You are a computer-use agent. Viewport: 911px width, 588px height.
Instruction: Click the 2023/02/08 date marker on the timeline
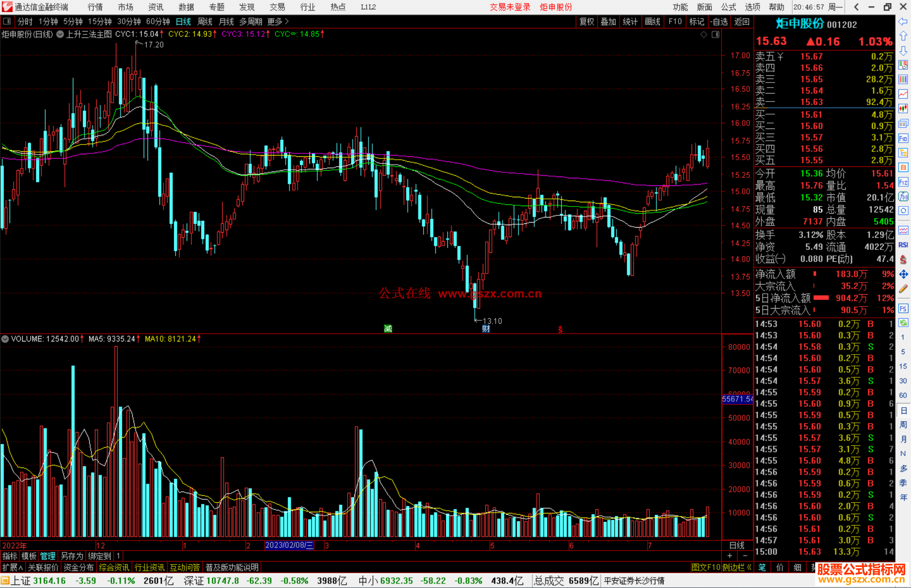point(289,545)
